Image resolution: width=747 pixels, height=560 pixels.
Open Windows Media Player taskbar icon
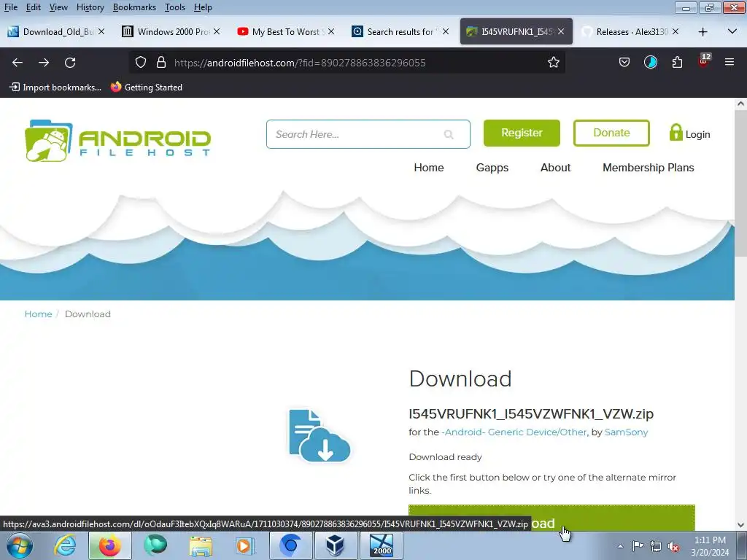pos(245,545)
